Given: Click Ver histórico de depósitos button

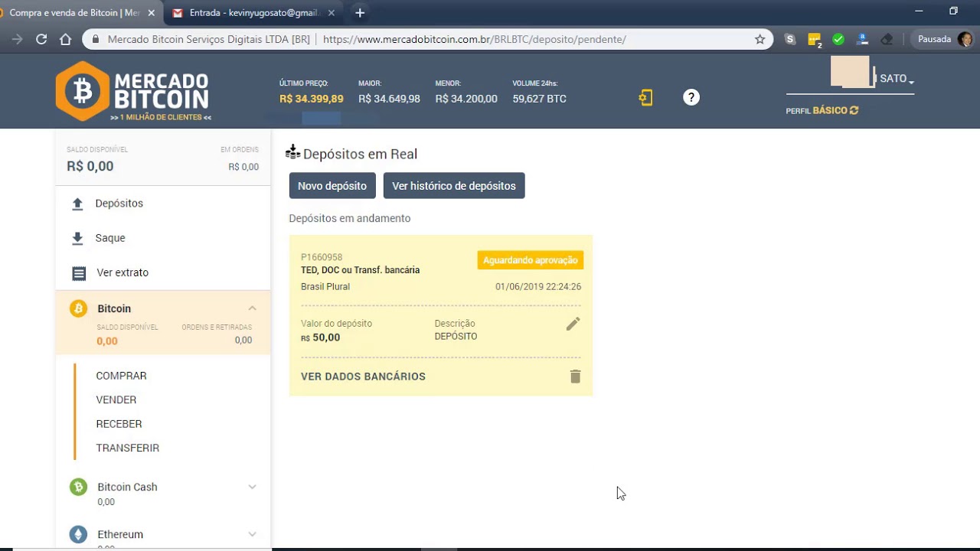Looking at the screenshot, I should 454,186.
